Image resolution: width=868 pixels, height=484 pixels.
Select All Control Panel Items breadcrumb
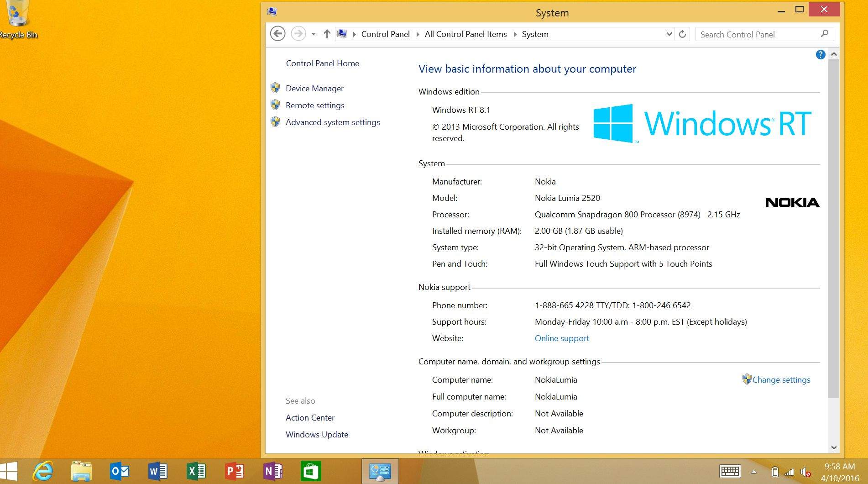pyautogui.click(x=465, y=34)
